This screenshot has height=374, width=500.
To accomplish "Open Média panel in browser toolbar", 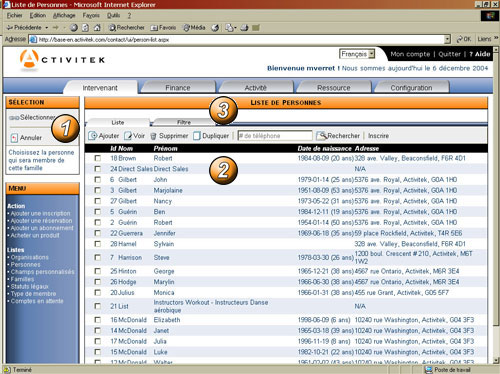I will pyautogui.click(x=194, y=28).
